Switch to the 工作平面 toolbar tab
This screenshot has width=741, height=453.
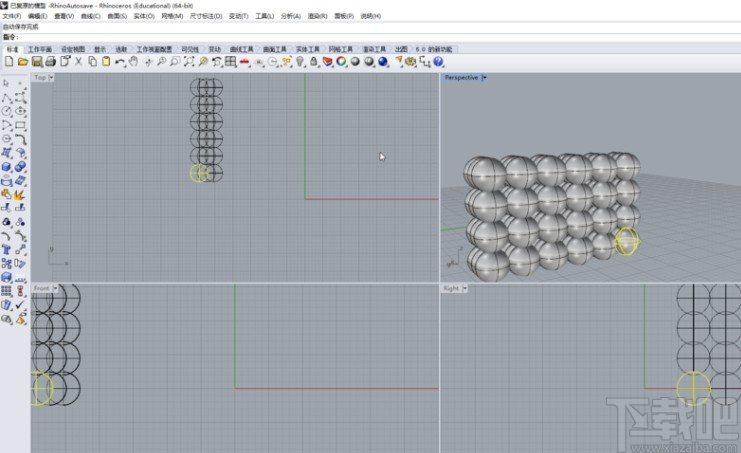(x=40, y=48)
